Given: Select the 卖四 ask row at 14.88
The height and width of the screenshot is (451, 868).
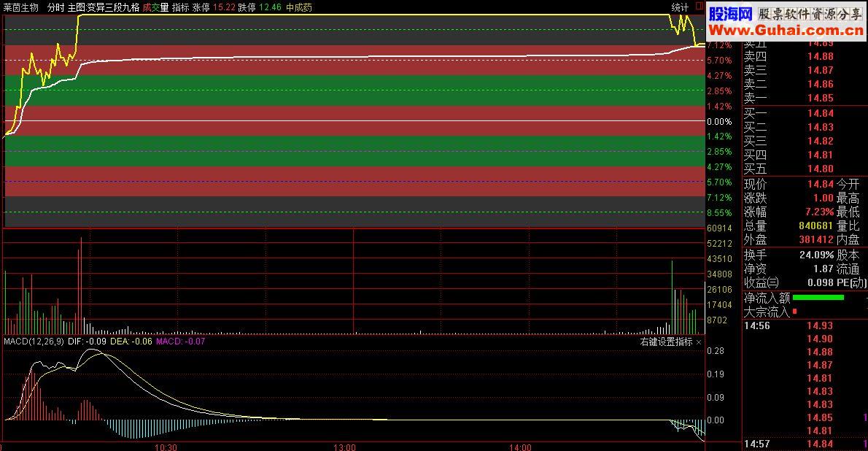Looking at the screenshot, I should point(788,56).
